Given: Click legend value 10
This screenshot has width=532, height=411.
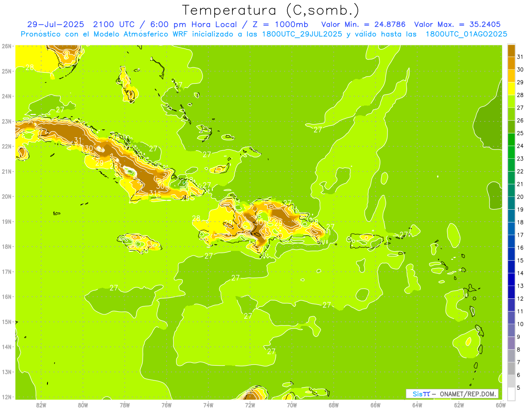Looking at the screenshot, I should pos(520,324).
